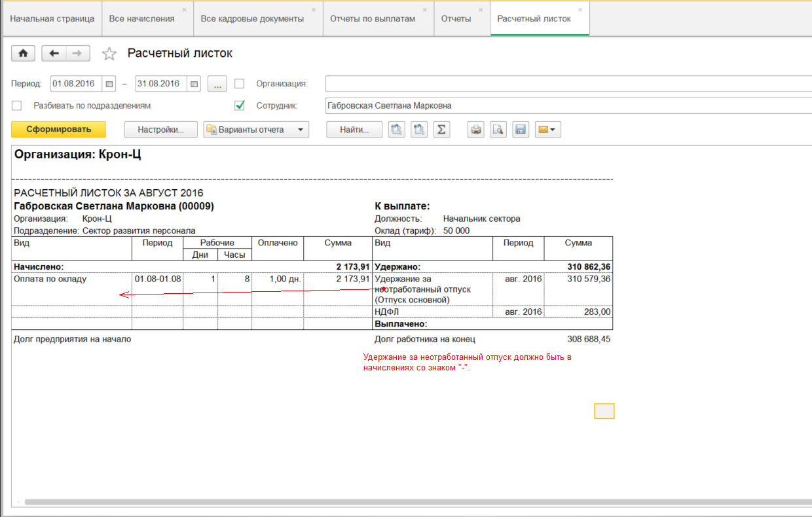
Task: Click the Sum (Σ) toolbar icon
Action: tap(442, 130)
